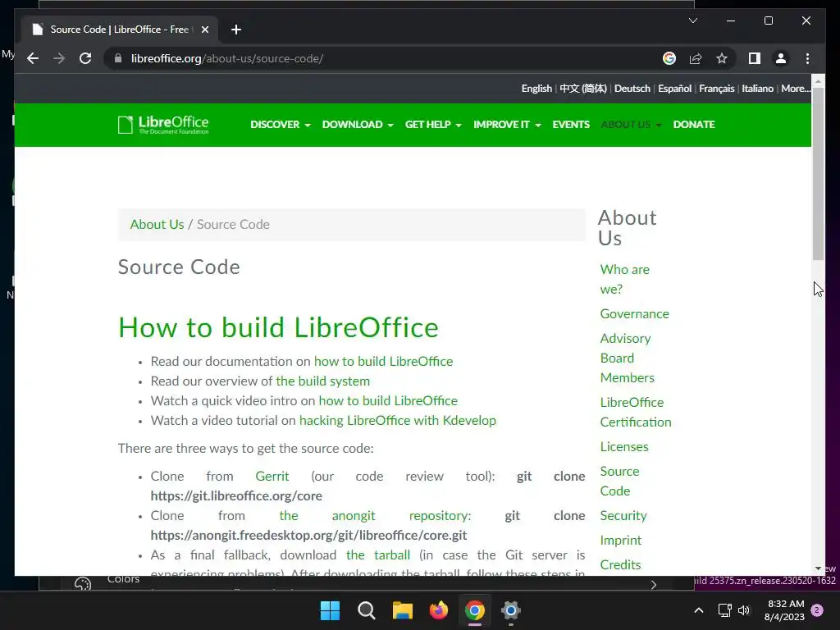Screen dimensions: 840x630
Task: Open Licenses sidebar link
Action: (624, 447)
